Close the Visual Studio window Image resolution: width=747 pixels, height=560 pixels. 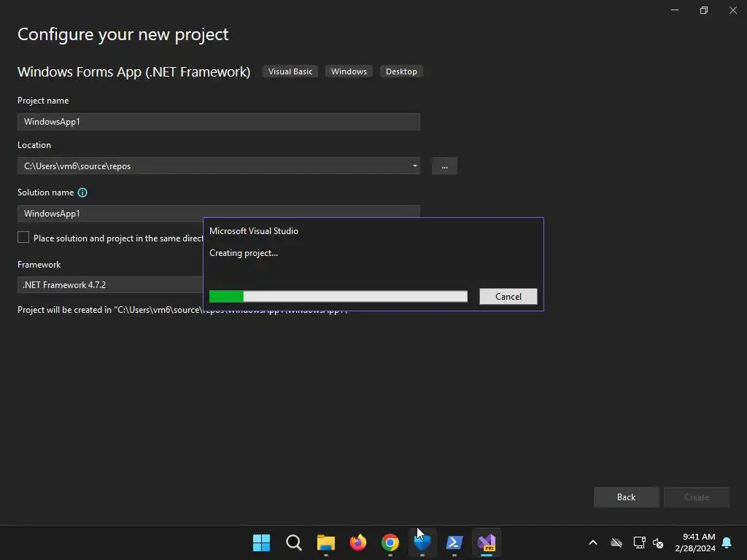click(732, 10)
